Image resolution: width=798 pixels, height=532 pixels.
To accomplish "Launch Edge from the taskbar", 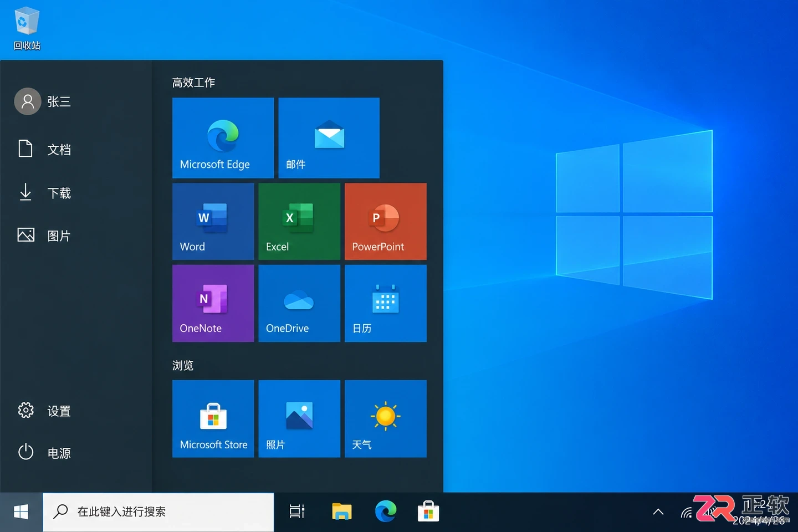I will point(386,512).
